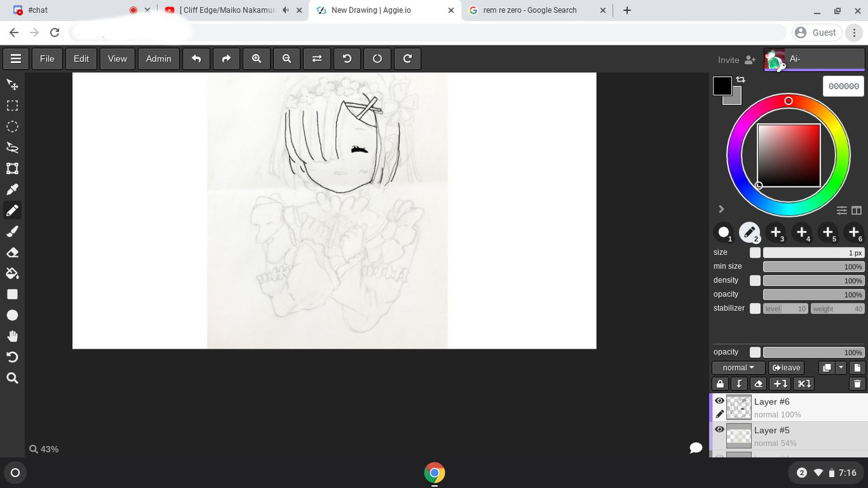Add a brush preset in slot 3

[x=776, y=232]
